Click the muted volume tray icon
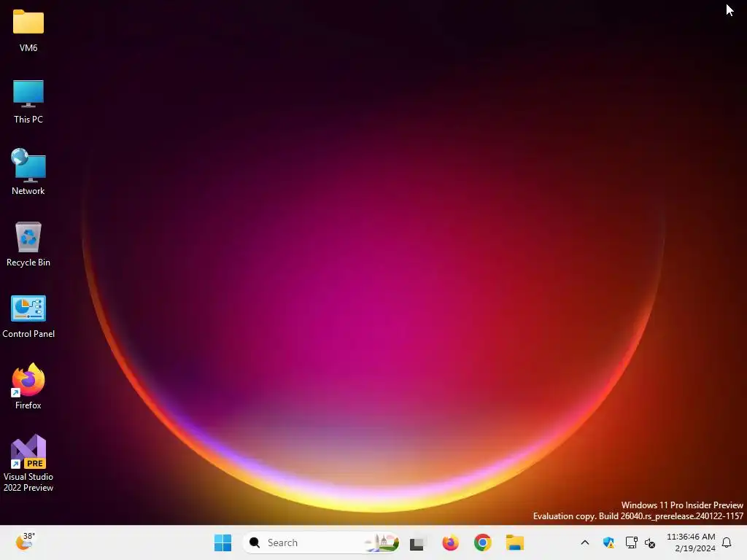Image resolution: width=747 pixels, height=560 pixels. click(650, 542)
